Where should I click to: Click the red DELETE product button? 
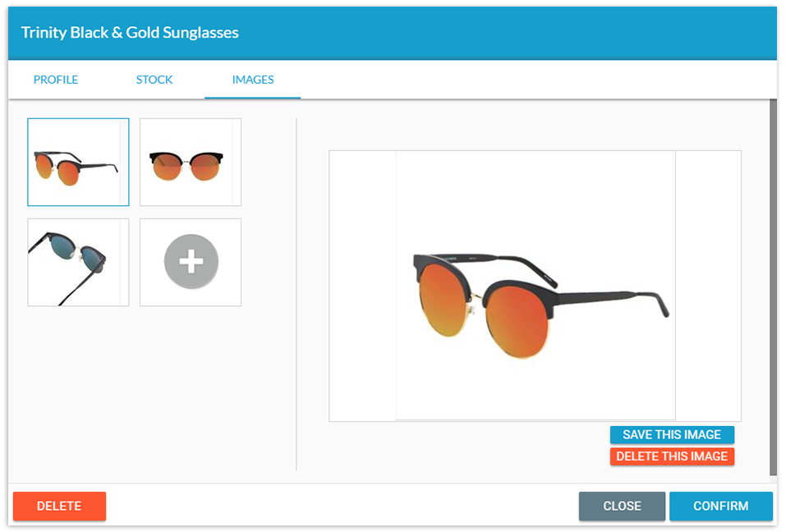[x=59, y=506]
